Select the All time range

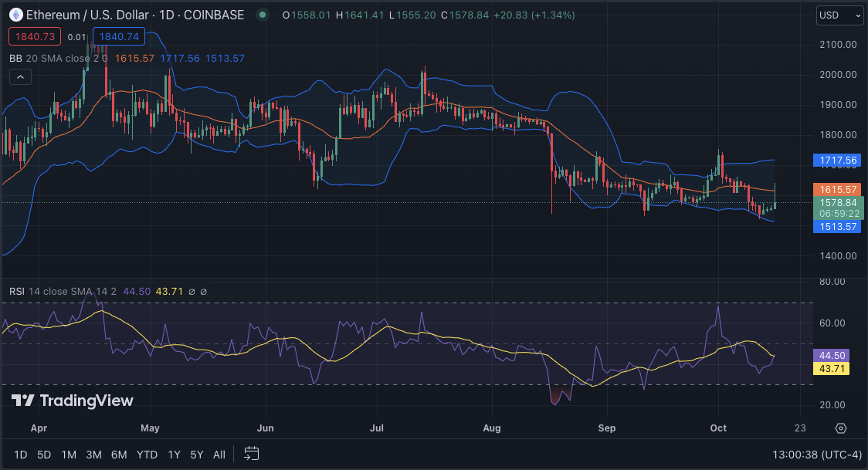[219, 455]
